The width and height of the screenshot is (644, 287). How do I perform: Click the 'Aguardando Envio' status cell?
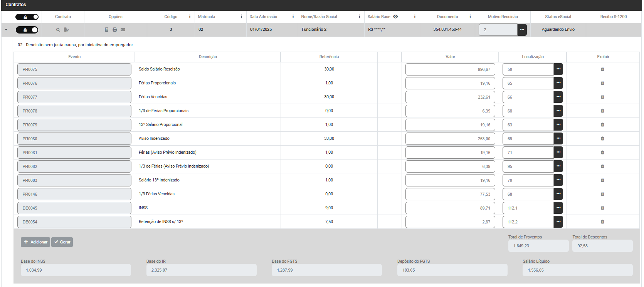[558, 30]
